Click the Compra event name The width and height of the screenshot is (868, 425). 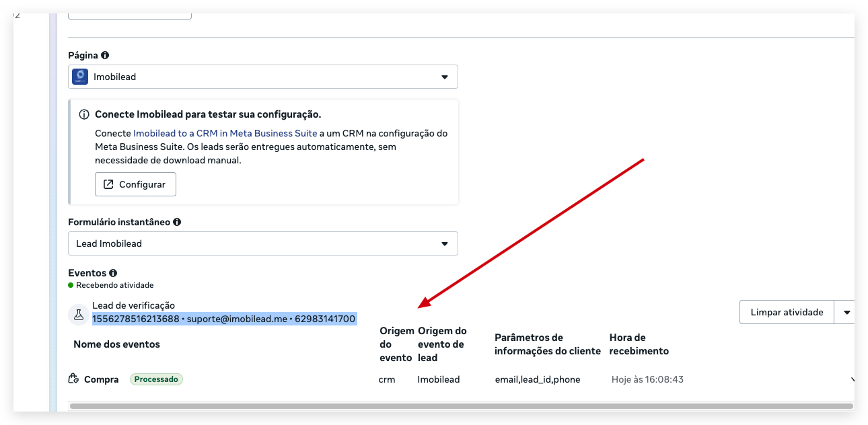point(102,379)
